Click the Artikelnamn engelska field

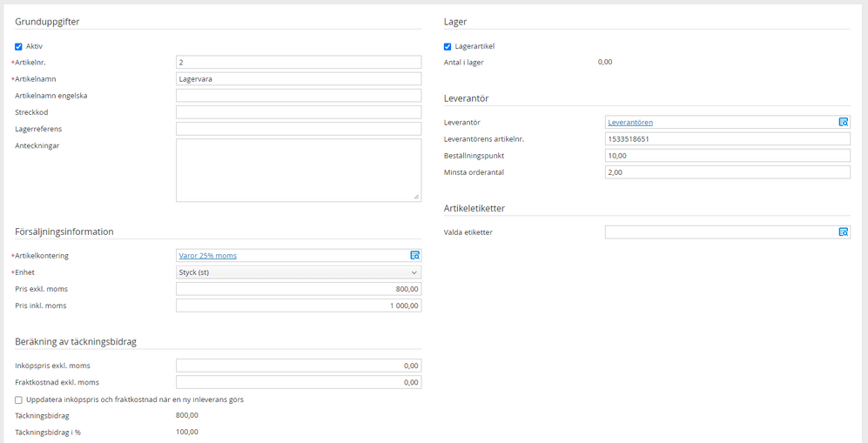[299, 96]
